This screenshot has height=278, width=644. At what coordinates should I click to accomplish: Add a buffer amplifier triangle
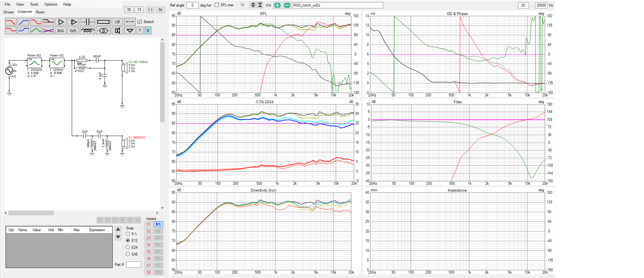(x=61, y=22)
